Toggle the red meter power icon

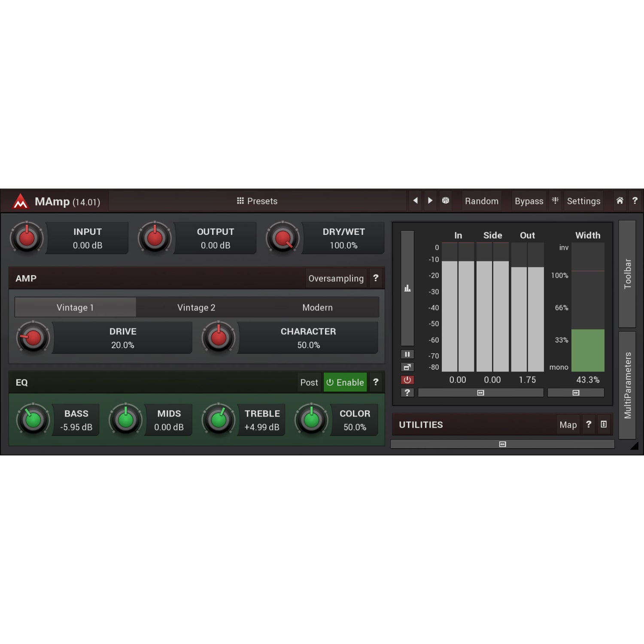(407, 380)
